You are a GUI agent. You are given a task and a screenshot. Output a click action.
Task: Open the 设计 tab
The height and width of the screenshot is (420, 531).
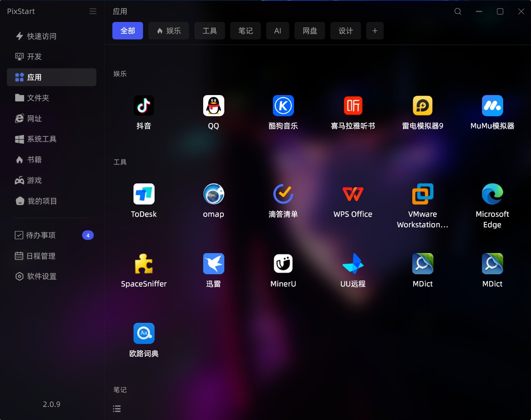point(346,31)
